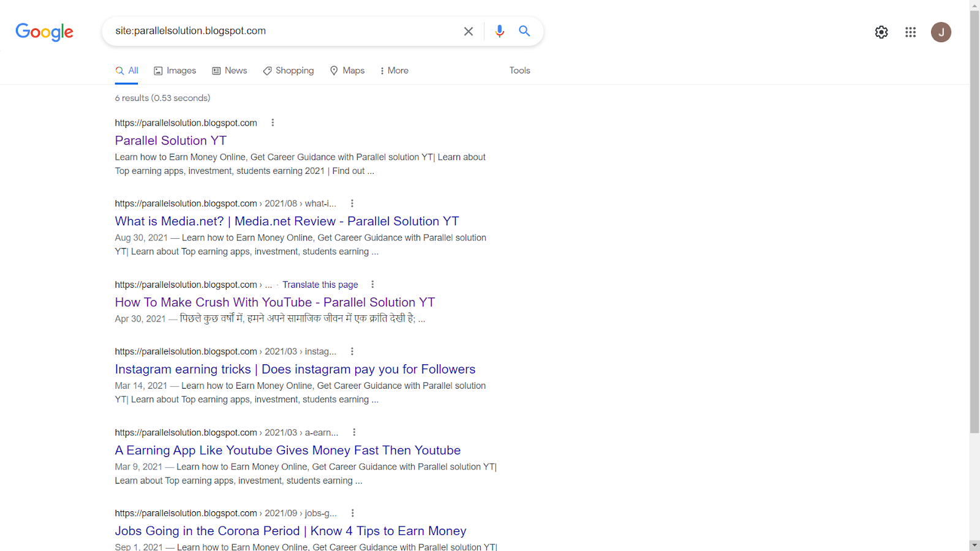
Task: Switch to the Images tab
Action: click(175, 70)
